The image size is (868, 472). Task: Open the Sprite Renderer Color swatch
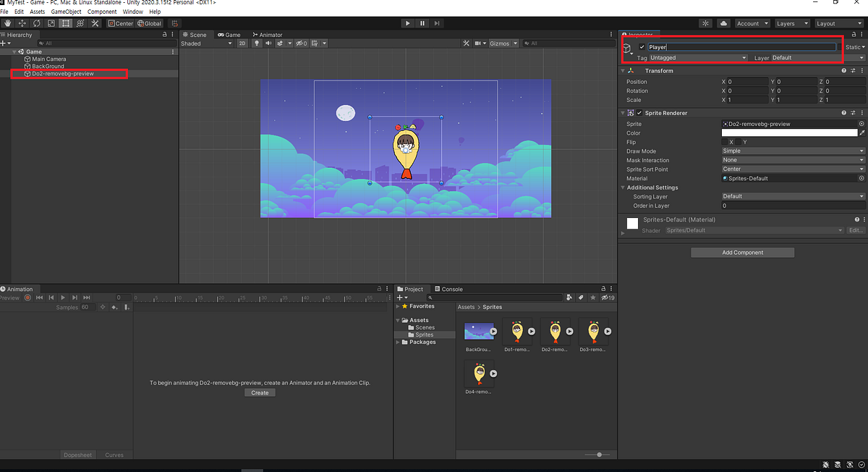coord(789,132)
